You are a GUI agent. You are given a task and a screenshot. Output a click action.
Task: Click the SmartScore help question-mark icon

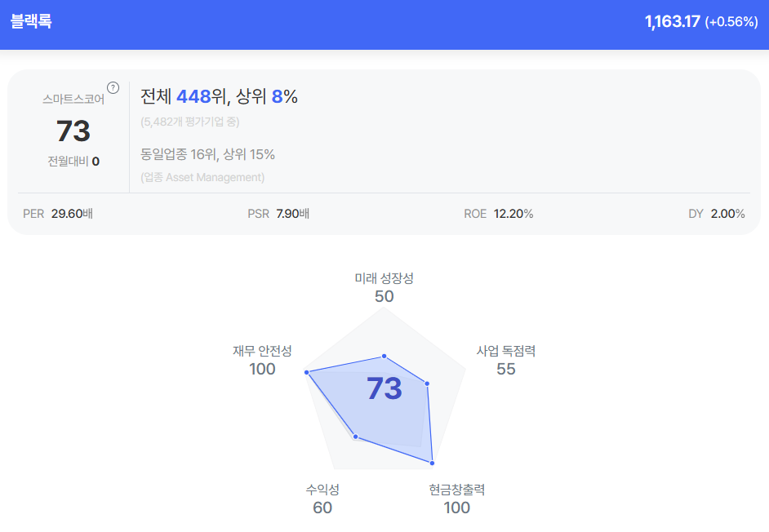pos(113,87)
